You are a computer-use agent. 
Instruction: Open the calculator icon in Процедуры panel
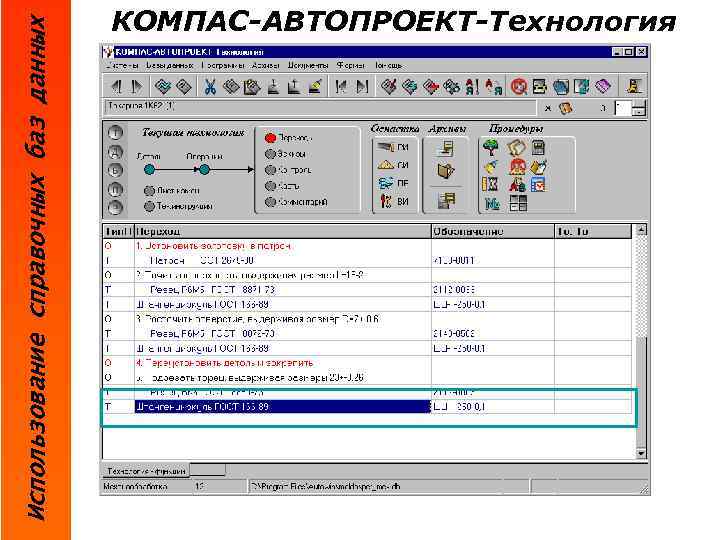tap(538, 147)
